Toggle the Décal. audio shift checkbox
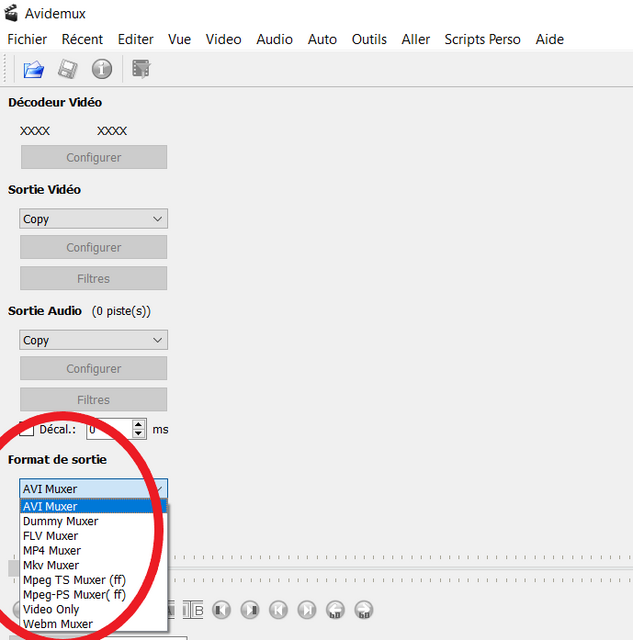The height and width of the screenshot is (640, 633). tap(27, 429)
